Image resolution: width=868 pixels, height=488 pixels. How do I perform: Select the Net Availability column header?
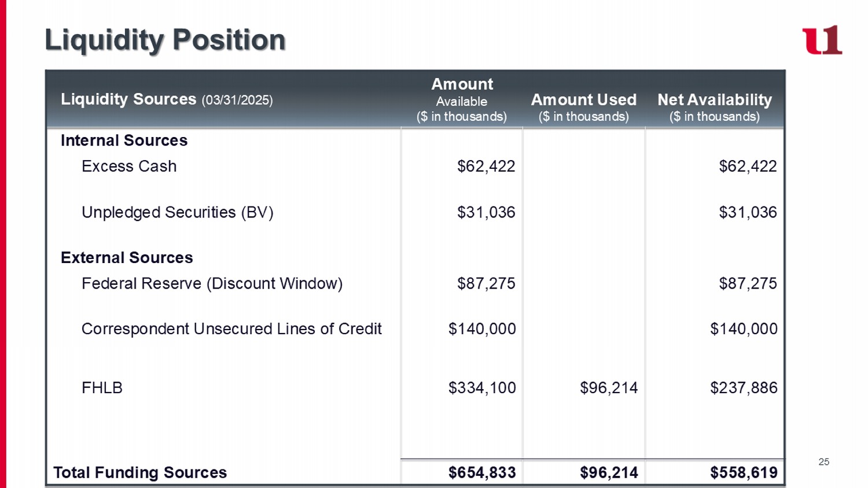click(715, 107)
